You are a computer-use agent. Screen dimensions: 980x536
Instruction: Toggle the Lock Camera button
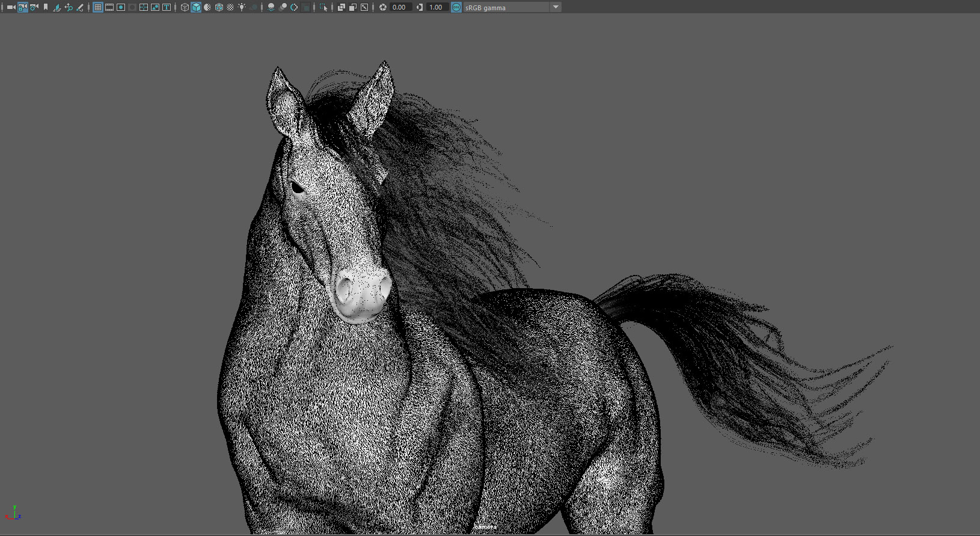pos(22,7)
